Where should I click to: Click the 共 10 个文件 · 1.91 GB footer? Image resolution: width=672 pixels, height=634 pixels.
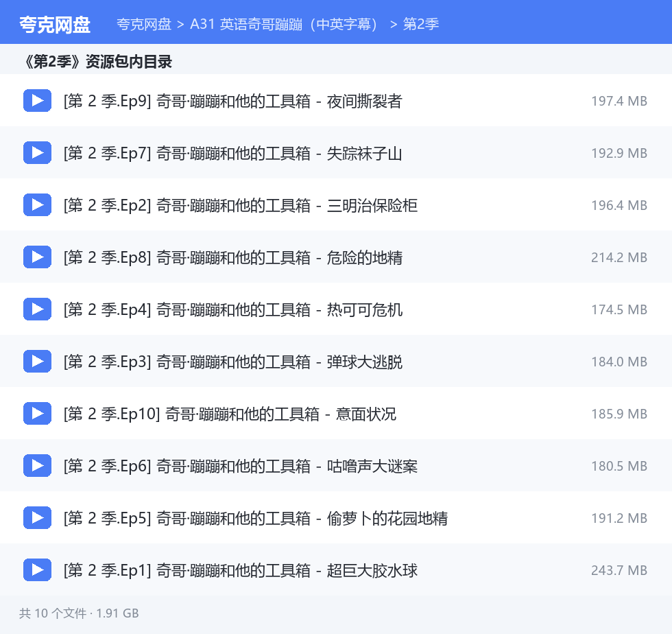click(x=79, y=613)
